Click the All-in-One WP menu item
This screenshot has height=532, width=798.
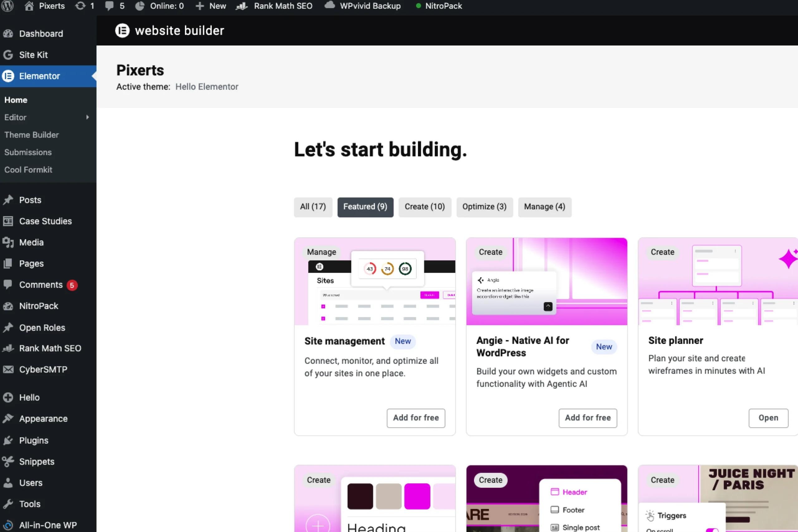click(48, 525)
